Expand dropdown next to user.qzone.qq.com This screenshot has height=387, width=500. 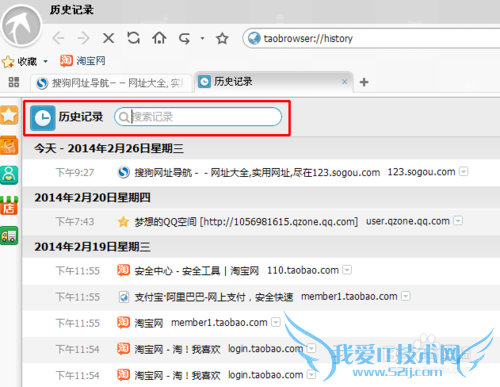click(458, 221)
